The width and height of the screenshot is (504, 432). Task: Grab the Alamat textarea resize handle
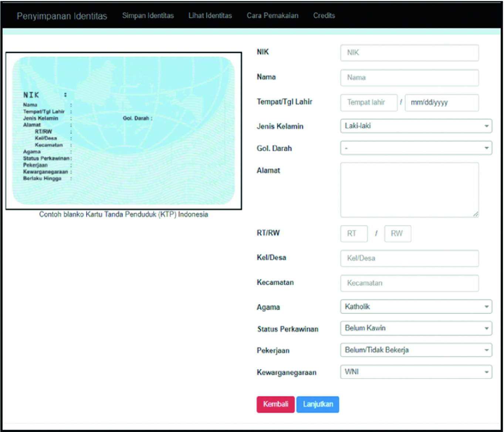coord(476,214)
